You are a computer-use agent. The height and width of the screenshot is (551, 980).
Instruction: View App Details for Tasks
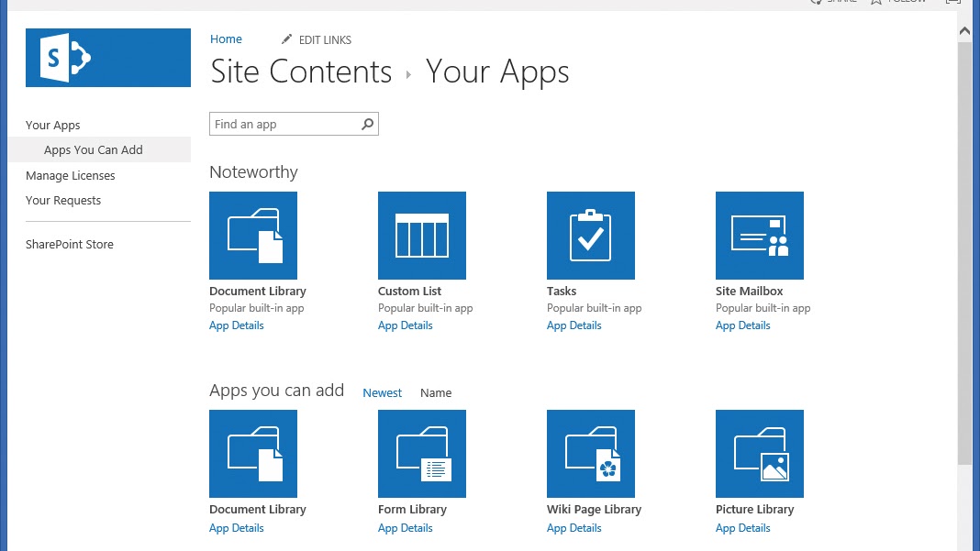click(x=574, y=325)
